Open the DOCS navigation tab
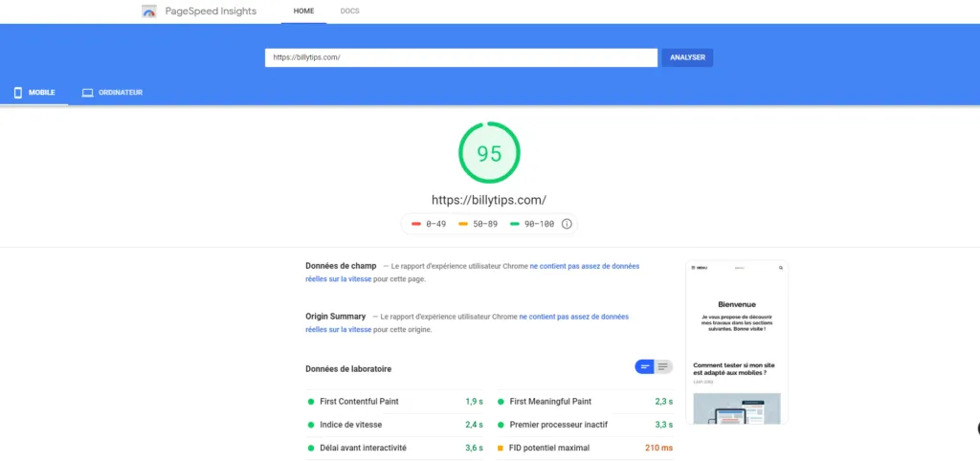This screenshot has width=980, height=461. 350,11
